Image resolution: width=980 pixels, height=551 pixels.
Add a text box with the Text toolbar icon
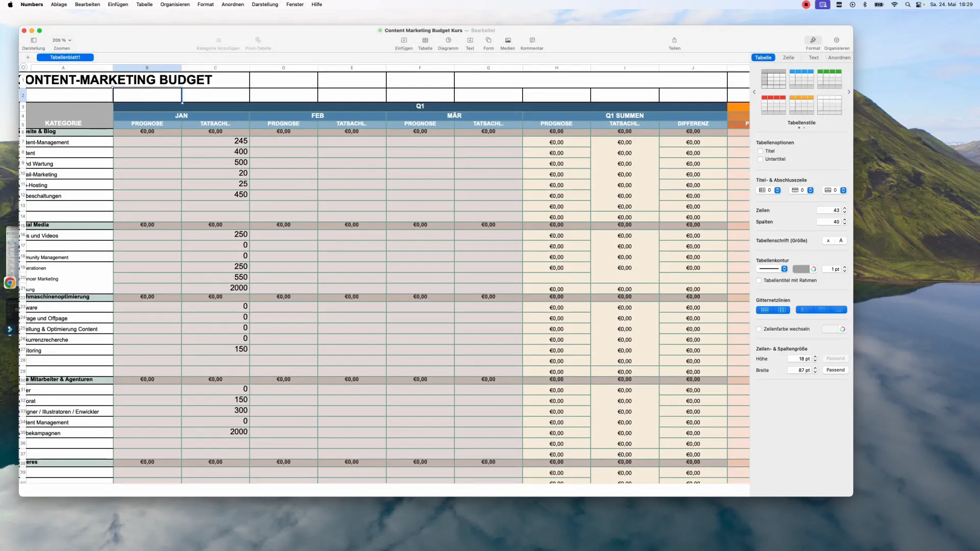click(x=470, y=40)
